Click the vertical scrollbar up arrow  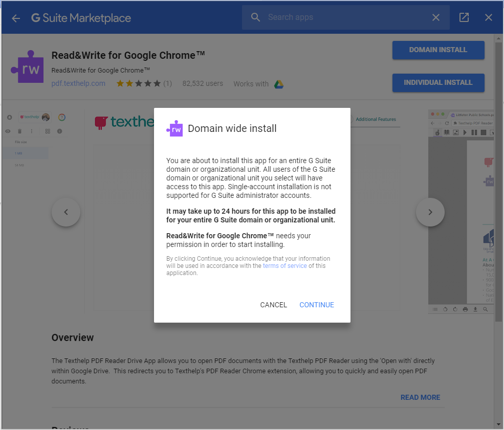pos(498,38)
